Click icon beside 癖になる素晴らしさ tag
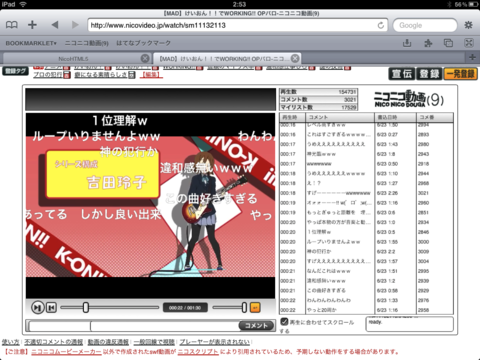 coord(132,75)
